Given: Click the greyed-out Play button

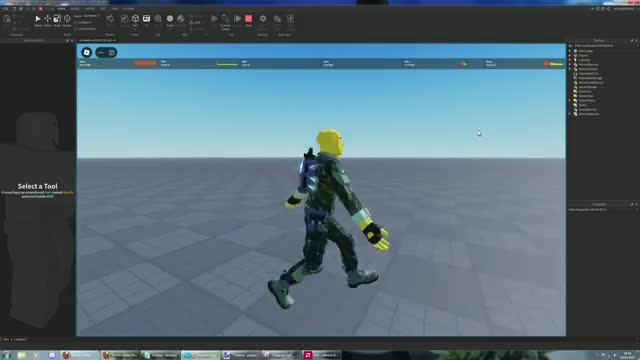Looking at the screenshot, I should coord(214,19).
